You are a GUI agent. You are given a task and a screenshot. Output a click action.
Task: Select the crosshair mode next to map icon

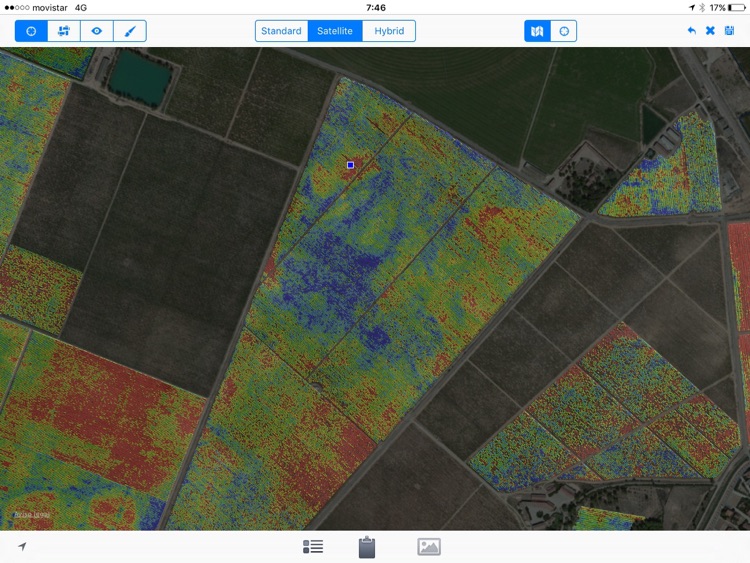coord(564,31)
